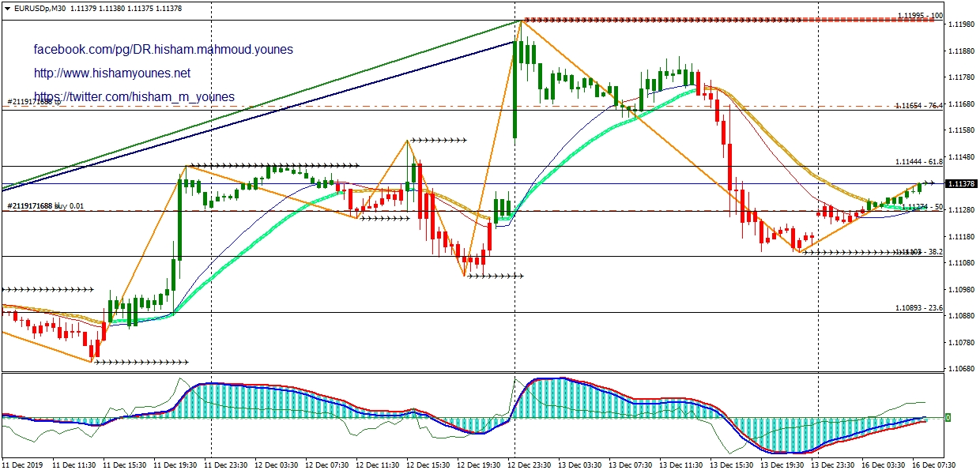Click the red square marker row at chart top
The height and width of the screenshot is (474, 980).
[727, 20]
